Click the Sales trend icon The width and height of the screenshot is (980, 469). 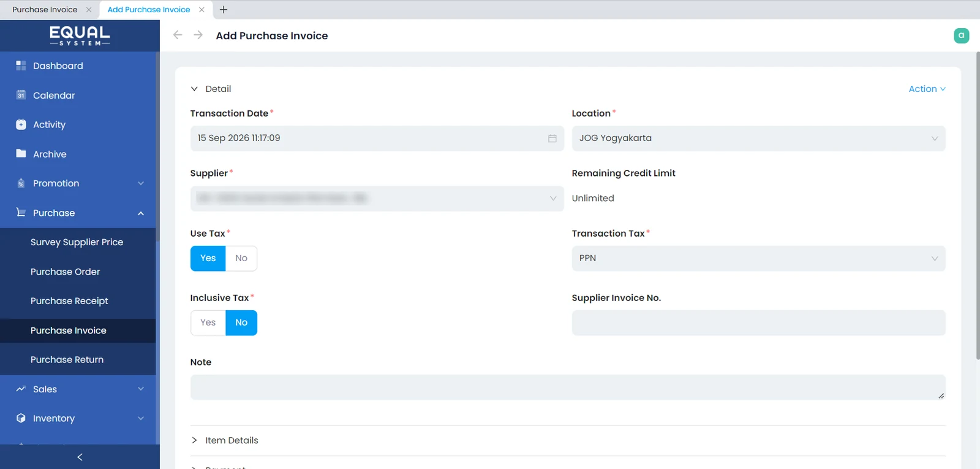pos(21,389)
